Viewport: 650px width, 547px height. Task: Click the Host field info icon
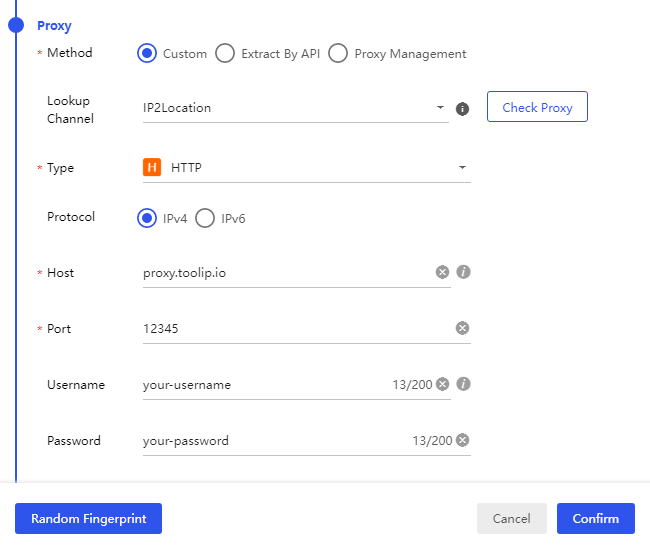[x=464, y=272]
